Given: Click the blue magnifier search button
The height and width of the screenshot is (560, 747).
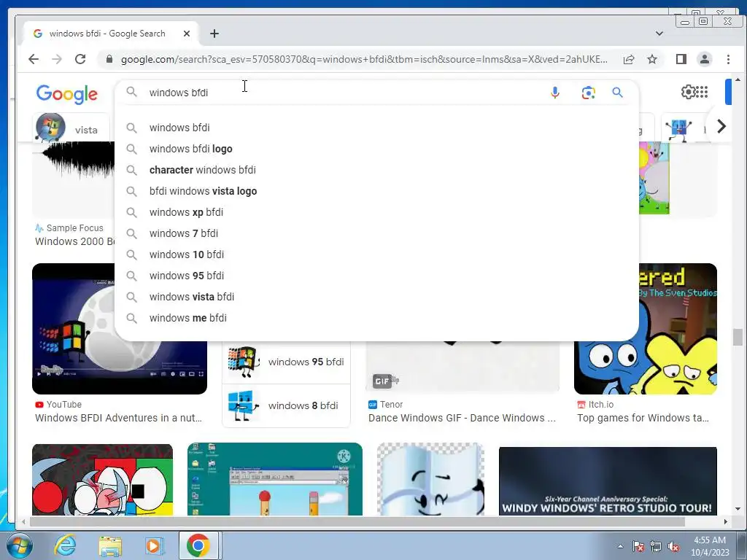Looking at the screenshot, I should pos(617,93).
